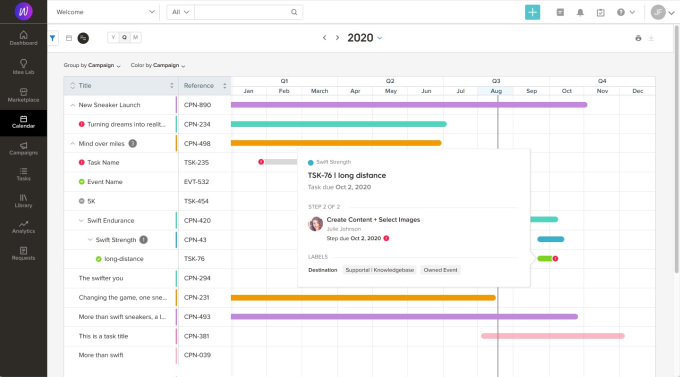Select the Y year scale

tap(113, 37)
